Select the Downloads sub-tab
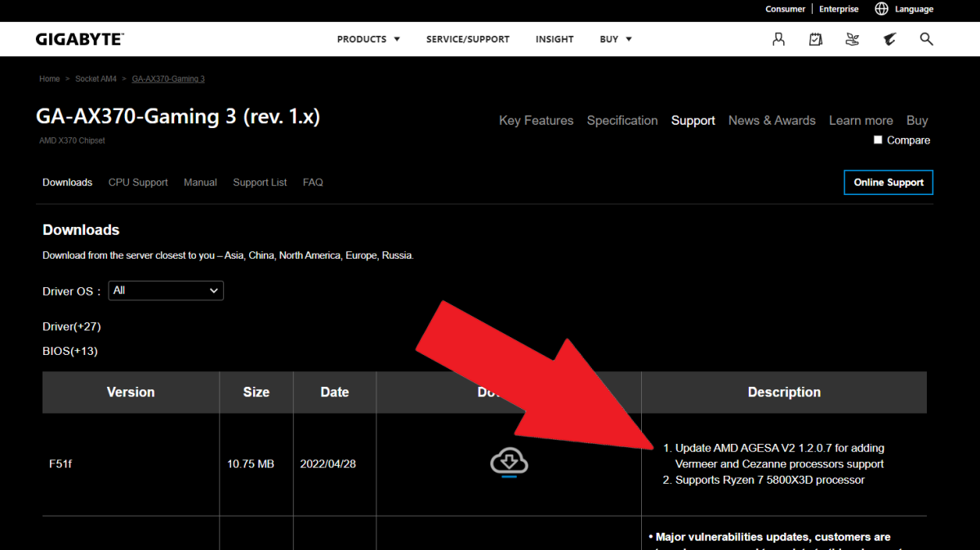This screenshot has width=980, height=550. 67,183
